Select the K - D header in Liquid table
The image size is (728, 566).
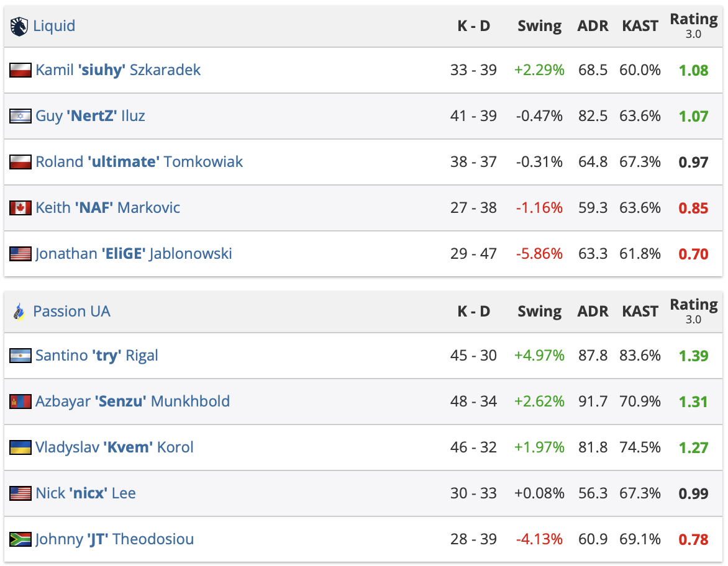[473, 26]
